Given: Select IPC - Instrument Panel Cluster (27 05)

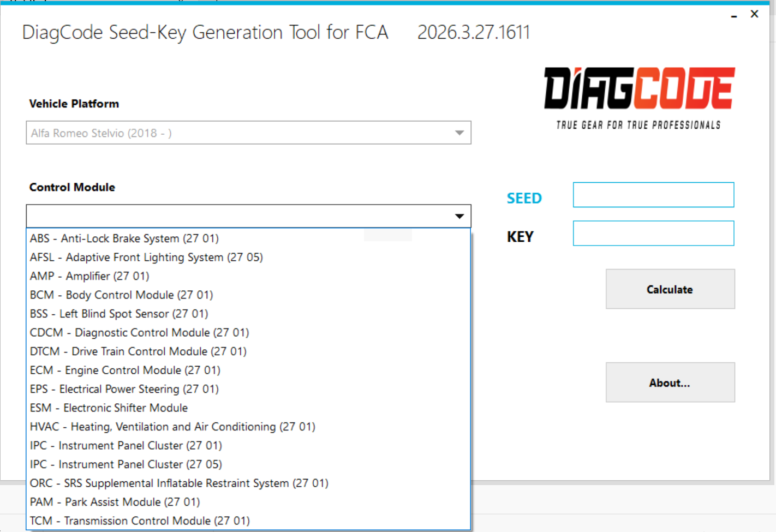Looking at the screenshot, I should pyautogui.click(x=126, y=464).
